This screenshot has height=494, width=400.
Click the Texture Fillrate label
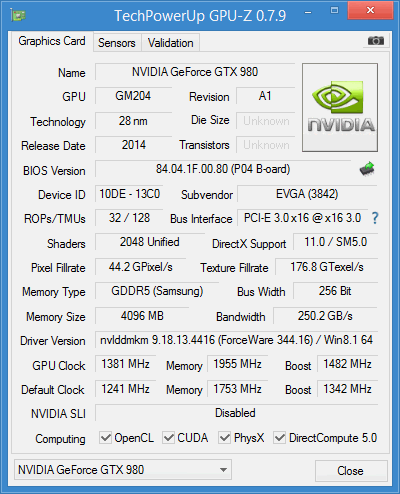point(234,268)
